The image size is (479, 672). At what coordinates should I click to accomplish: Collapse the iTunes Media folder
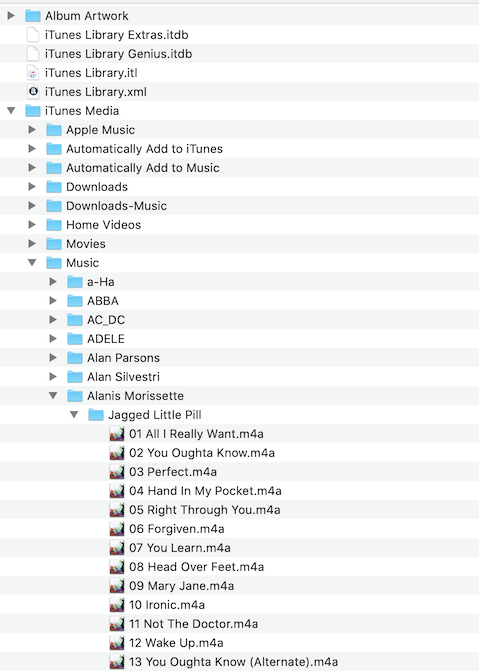click(x=11, y=111)
